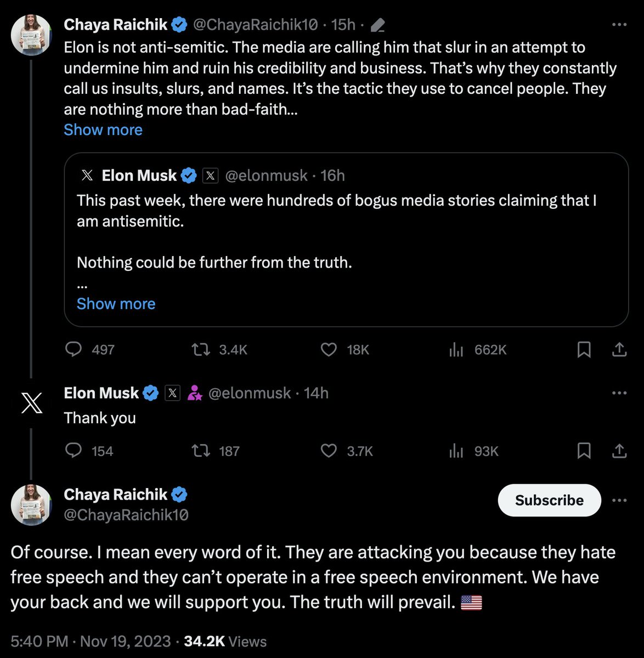Like the tweet with 18K likes
Screen dimensions: 644x658
pos(329,350)
